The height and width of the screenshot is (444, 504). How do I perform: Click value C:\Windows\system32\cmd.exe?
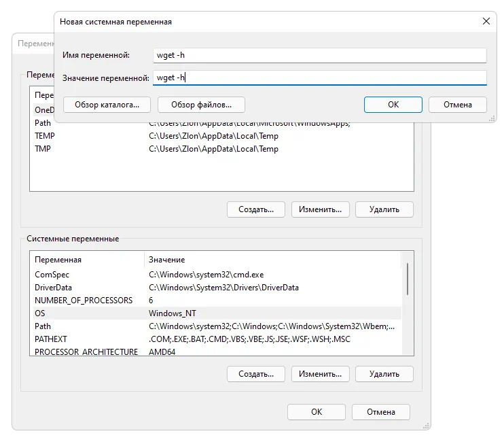click(206, 275)
